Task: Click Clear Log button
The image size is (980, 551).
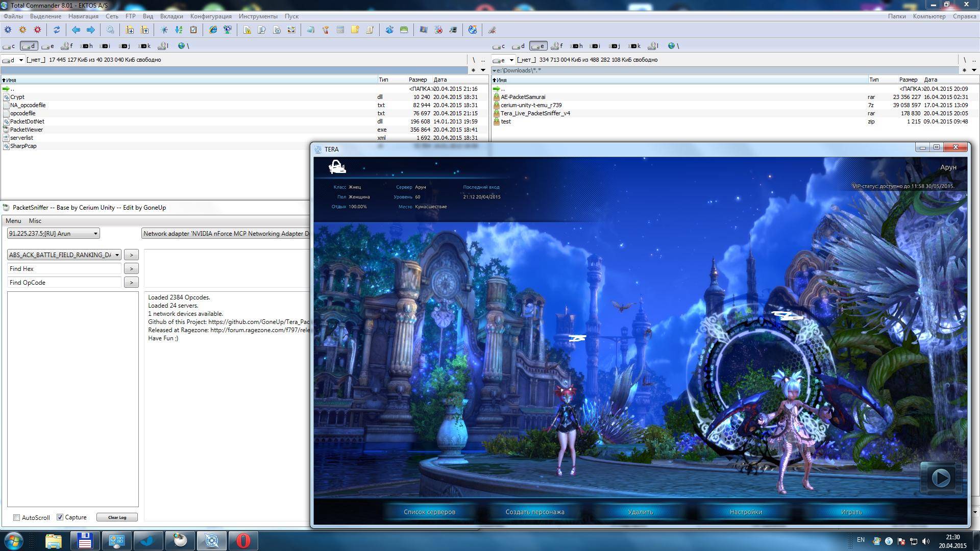Action: coord(117,517)
